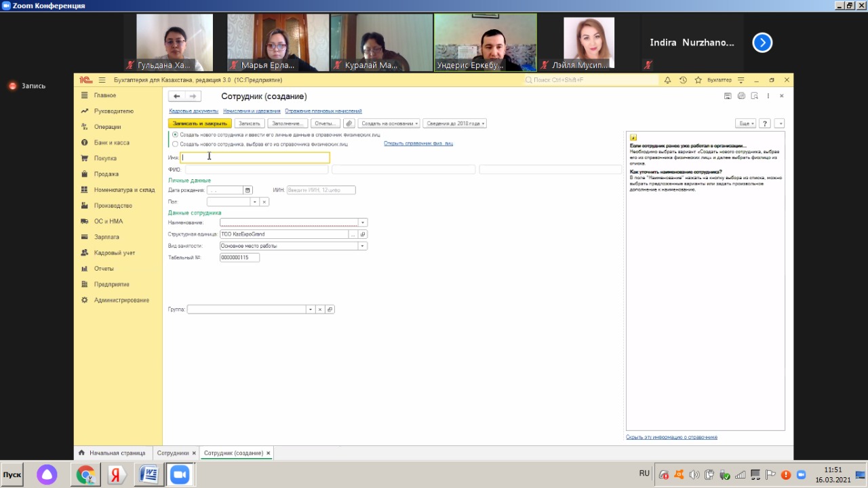868x488 pixels.
Task: Open calendar picker for Дата рождения
Action: tap(248, 190)
